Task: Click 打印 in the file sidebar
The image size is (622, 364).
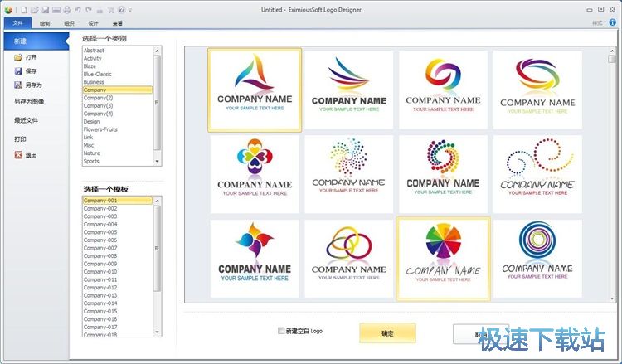Action: (20, 138)
